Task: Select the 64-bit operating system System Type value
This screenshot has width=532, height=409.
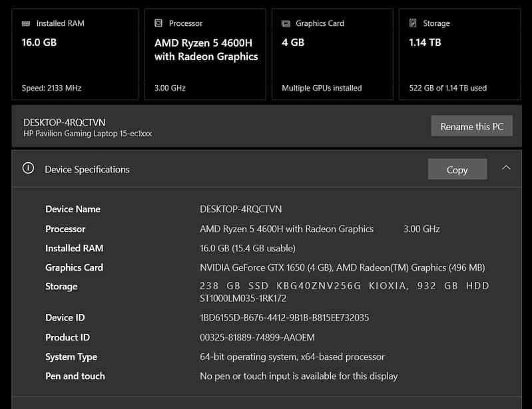Action: [x=292, y=357]
